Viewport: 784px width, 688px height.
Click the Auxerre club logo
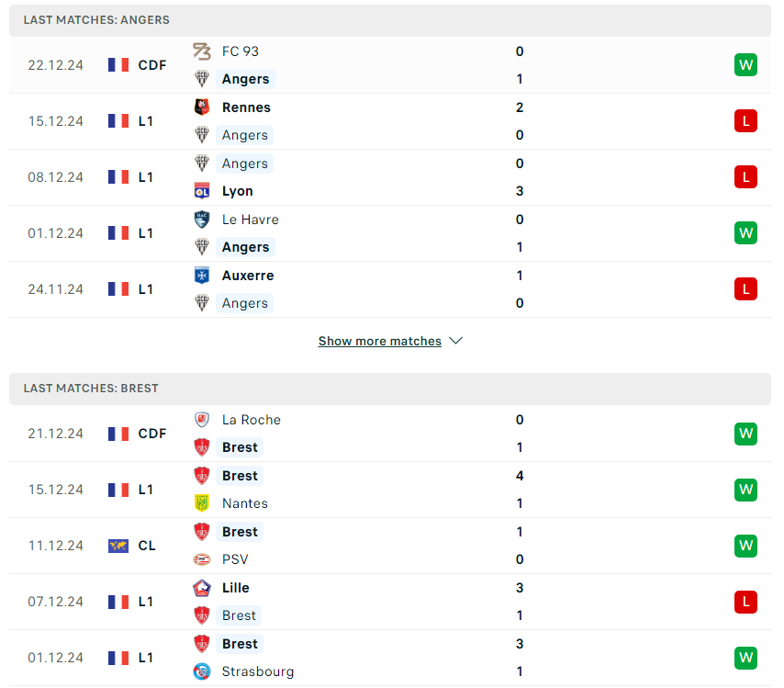(x=201, y=276)
